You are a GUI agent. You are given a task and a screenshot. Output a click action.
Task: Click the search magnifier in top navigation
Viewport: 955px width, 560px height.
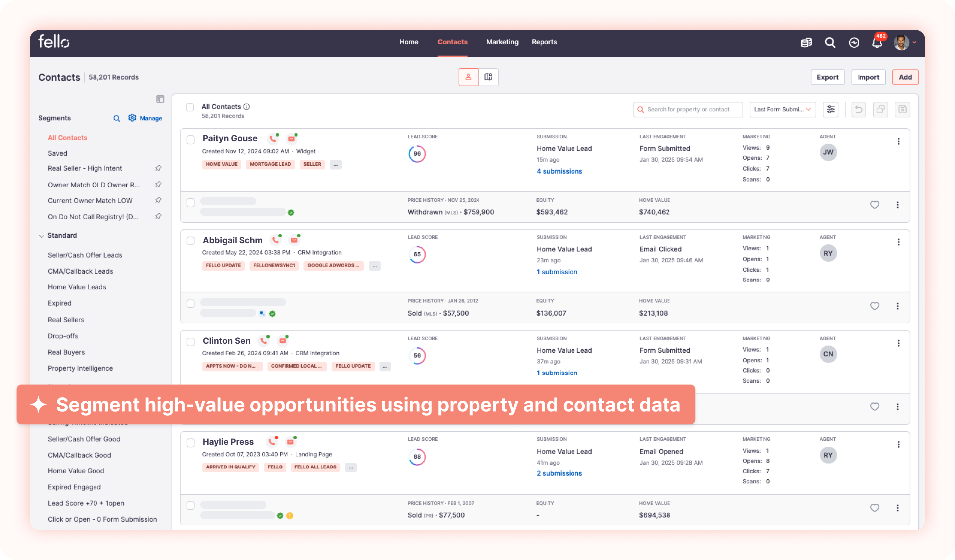[x=830, y=43]
